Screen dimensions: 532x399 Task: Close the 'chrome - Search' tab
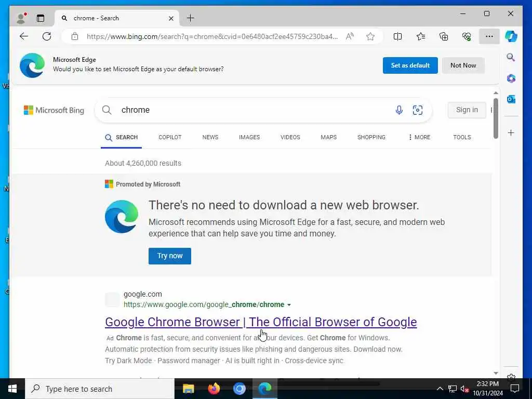click(171, 18)
